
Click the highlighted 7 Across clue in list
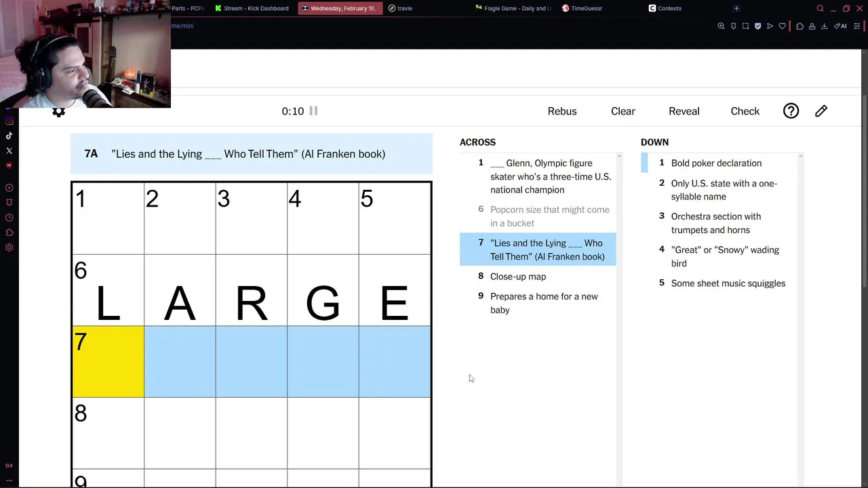click(x=538, y=249)
